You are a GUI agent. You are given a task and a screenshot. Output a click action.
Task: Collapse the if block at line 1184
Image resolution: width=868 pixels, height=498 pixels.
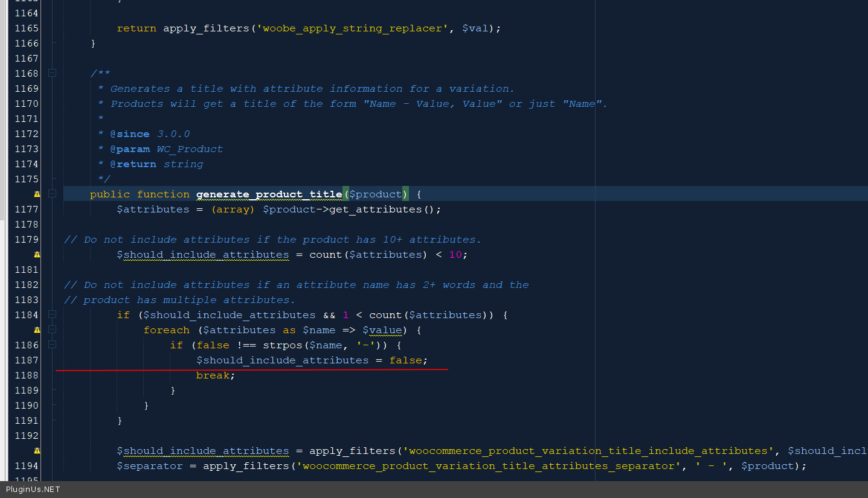tap(53, 314)
